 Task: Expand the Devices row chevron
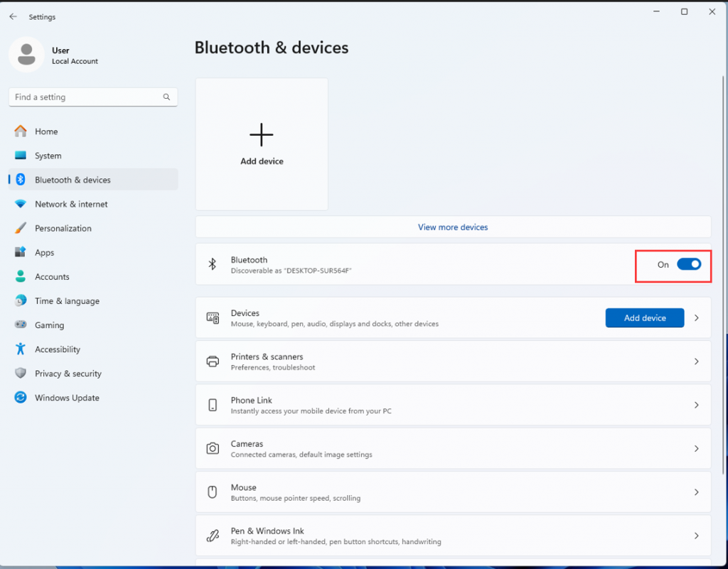point(697,318)
